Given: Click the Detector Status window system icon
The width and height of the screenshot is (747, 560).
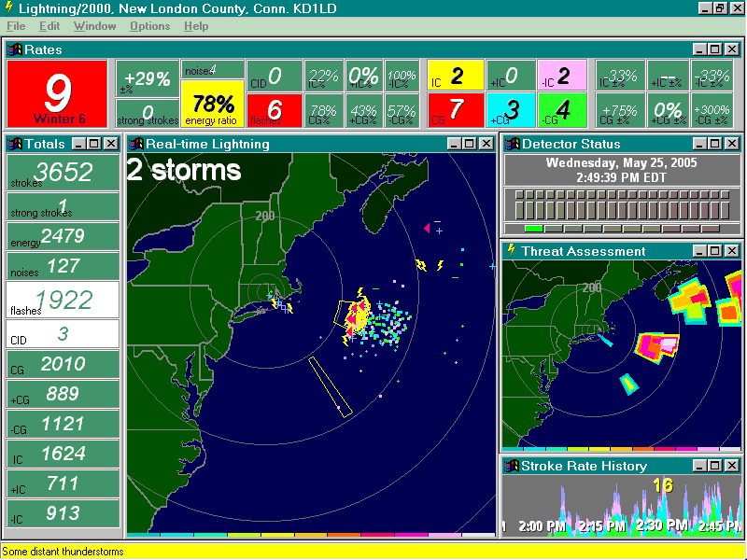Looking at the screenshot, I should click(x=512, y=144).
